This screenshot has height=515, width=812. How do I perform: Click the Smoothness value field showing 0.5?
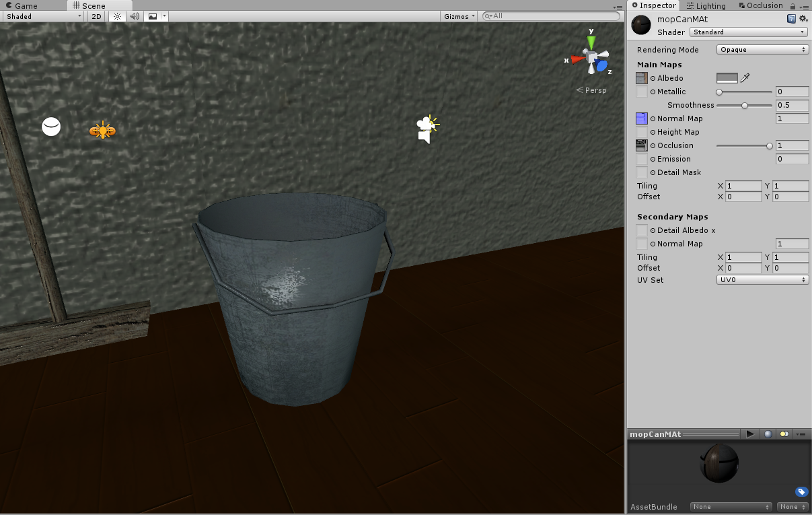click(792, 105)
